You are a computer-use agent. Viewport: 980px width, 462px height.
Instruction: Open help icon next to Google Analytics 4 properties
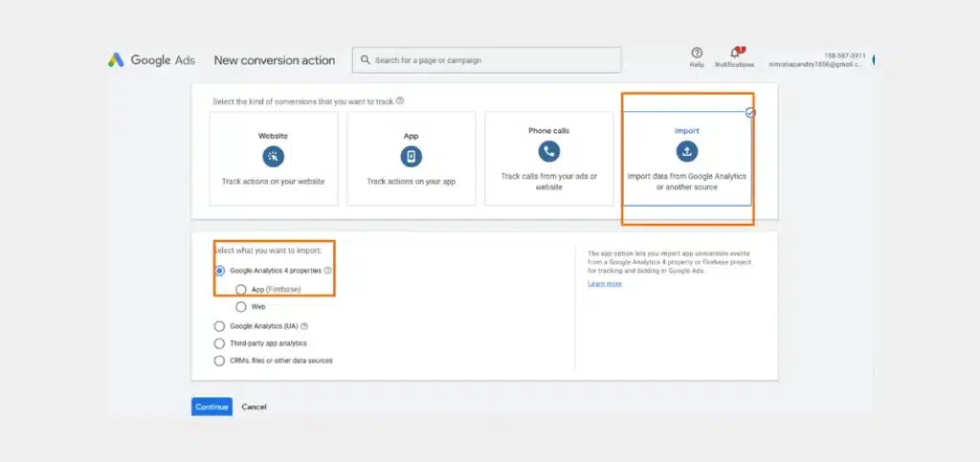[x=328, y=271]
